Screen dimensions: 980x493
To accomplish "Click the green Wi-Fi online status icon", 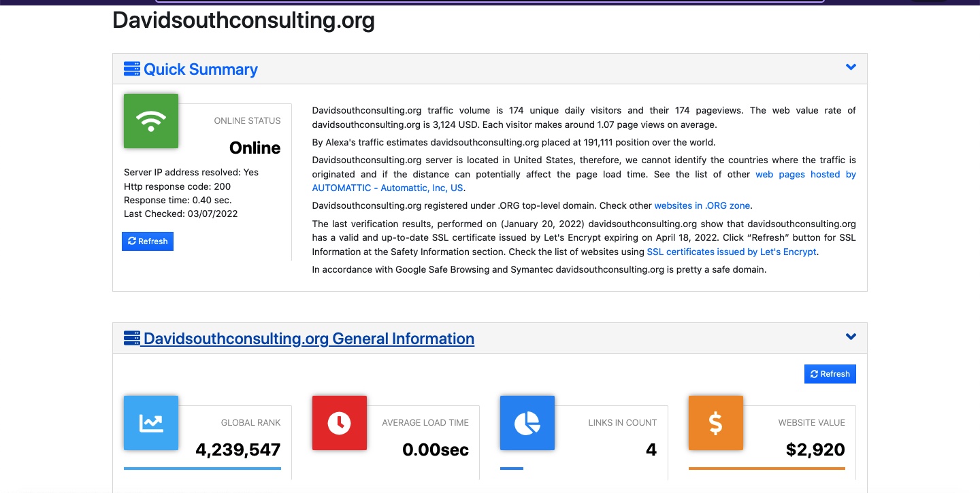I will click(150, 121).
